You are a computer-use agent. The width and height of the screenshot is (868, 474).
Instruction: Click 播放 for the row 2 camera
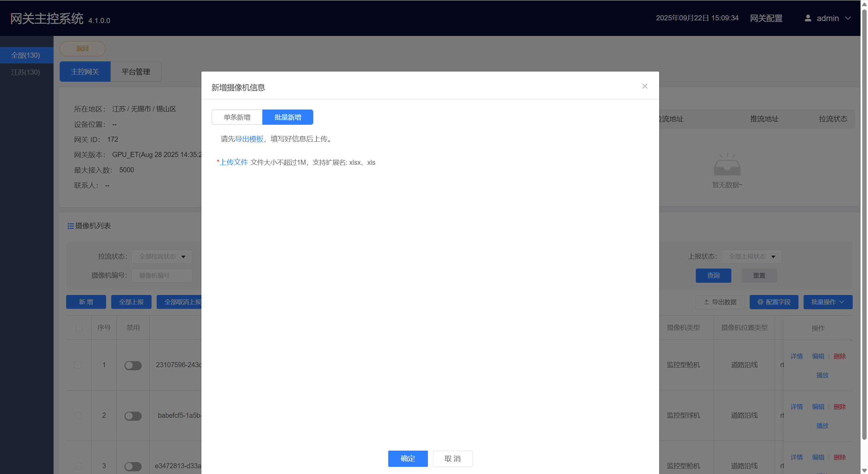pos(822,426)
